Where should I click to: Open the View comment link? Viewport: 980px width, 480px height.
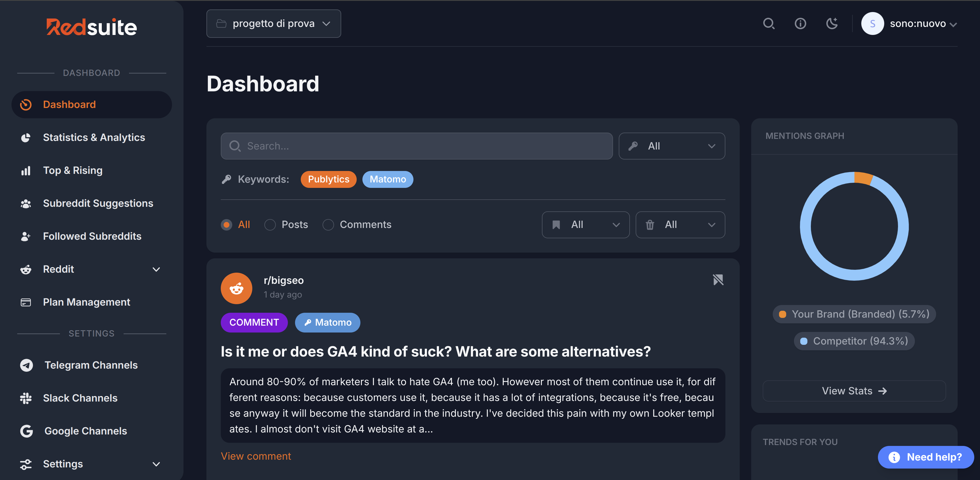point(256,456)
